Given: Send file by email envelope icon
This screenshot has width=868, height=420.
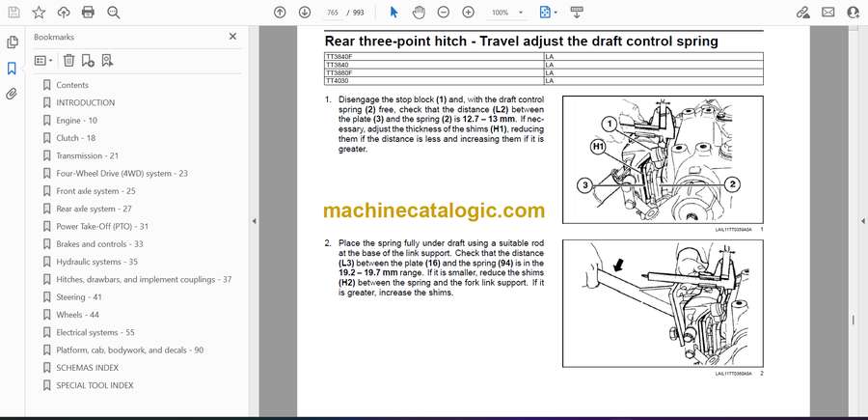Looking at the screenshot, I should click(x=828, y=13).
